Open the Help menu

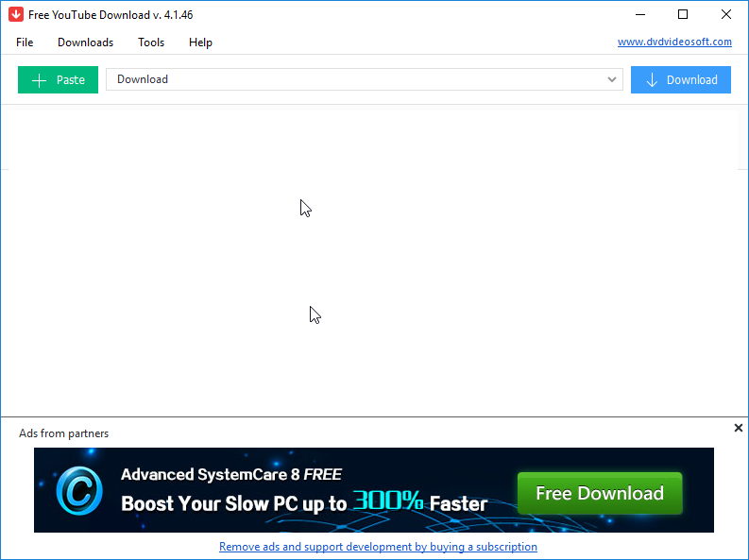pyautogui.click(x=200, y=42)
